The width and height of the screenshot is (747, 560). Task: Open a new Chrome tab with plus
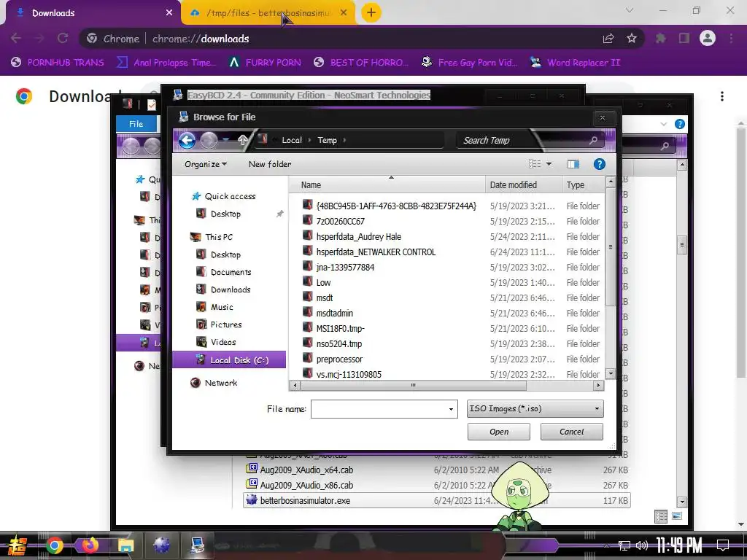click(371, 12)
